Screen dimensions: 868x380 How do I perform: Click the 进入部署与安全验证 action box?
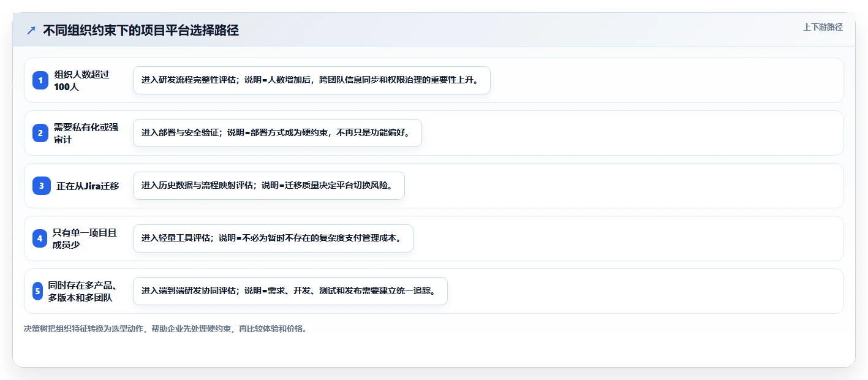point(277,133)
